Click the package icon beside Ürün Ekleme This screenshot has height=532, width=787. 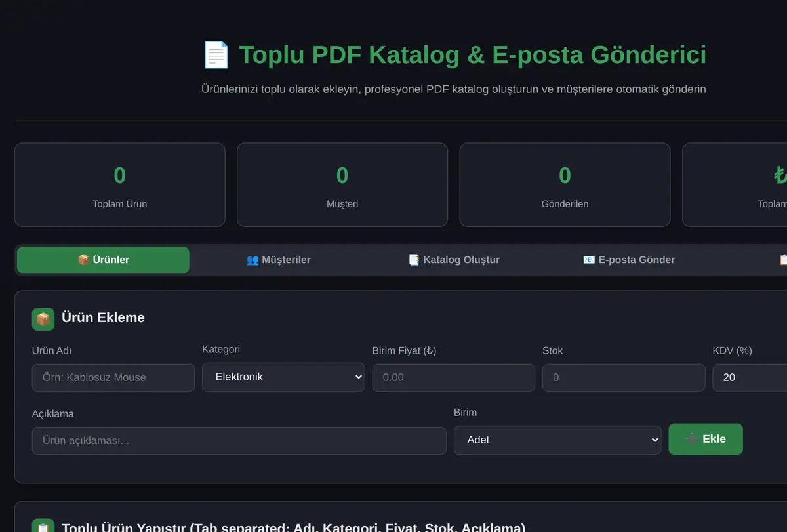43,319
